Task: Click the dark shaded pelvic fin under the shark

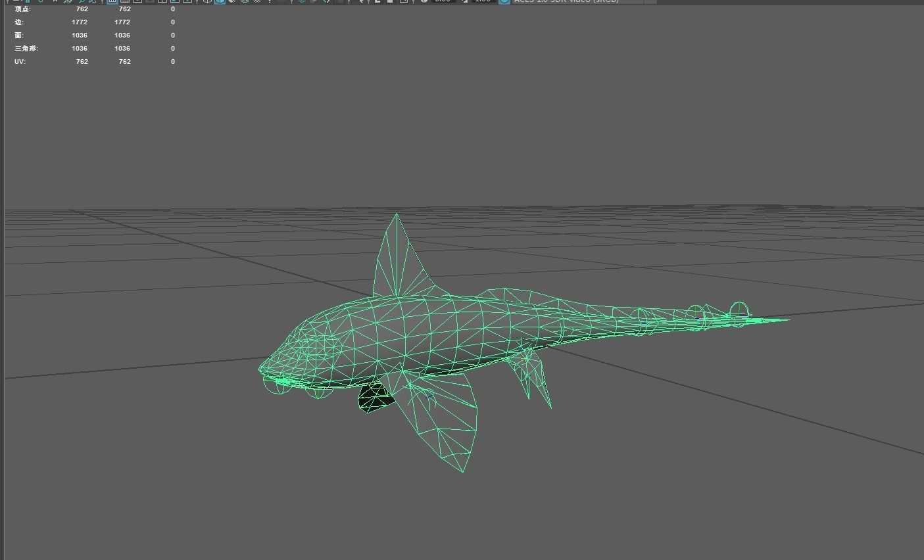Action: click(x=375, y=398)
